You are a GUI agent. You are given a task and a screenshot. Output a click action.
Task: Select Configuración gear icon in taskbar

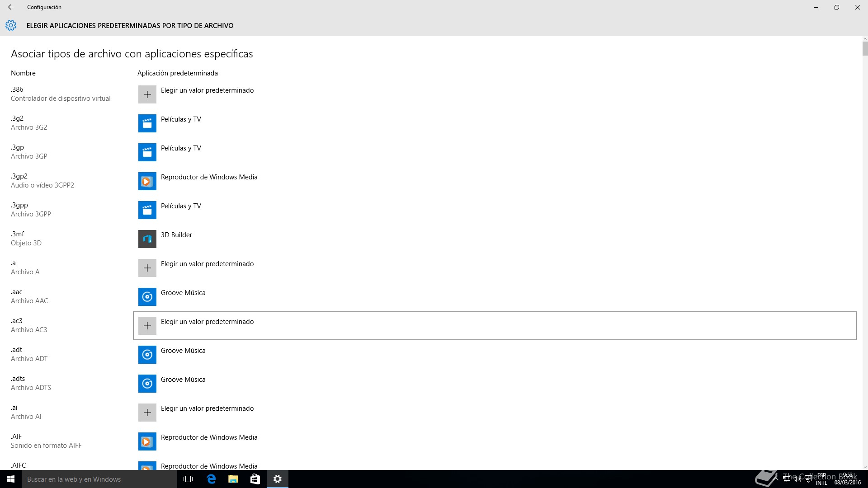[x=278, y=479]
